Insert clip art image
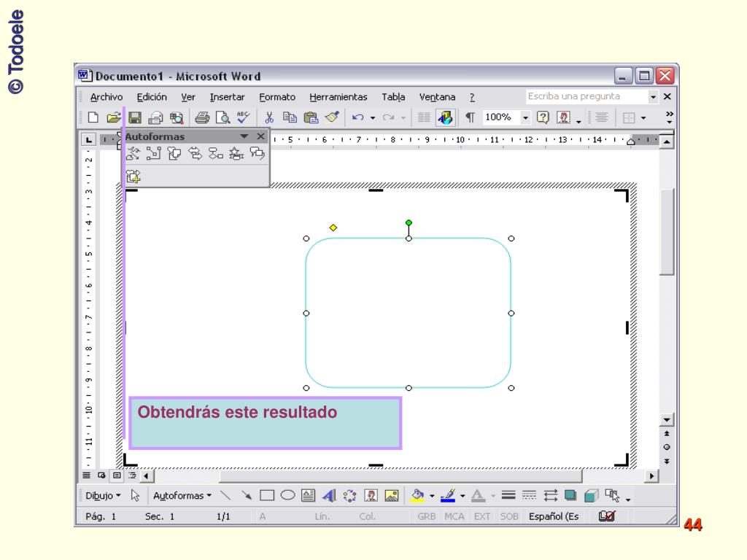Image resolution: width=747 pixels, height=560 pixels. [371, 496]
